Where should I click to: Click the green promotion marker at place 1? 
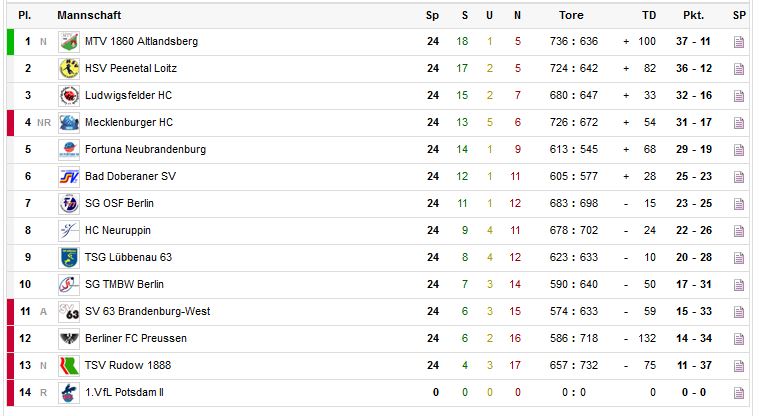tap(10, 42)
